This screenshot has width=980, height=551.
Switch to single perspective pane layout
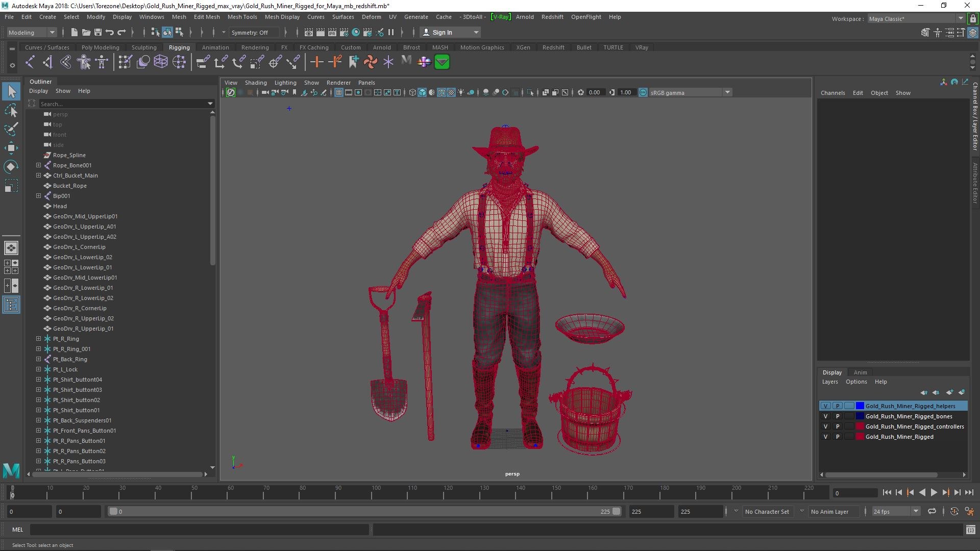coord(11,248)
